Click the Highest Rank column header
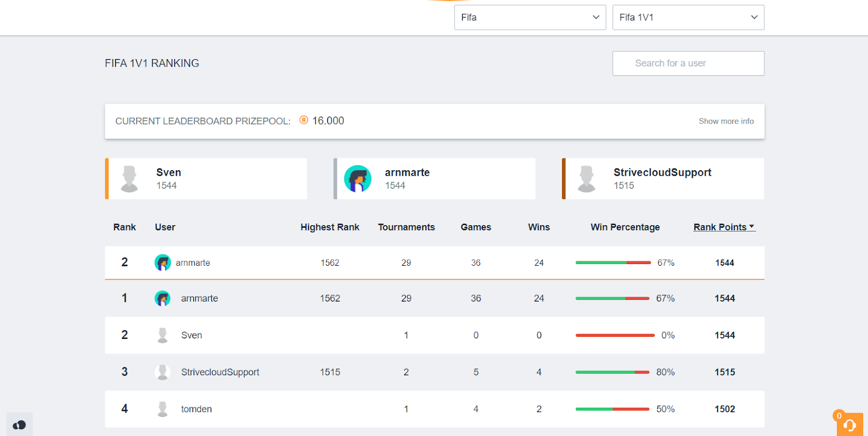The image size is (868, 436). click(x=330, y=227)
